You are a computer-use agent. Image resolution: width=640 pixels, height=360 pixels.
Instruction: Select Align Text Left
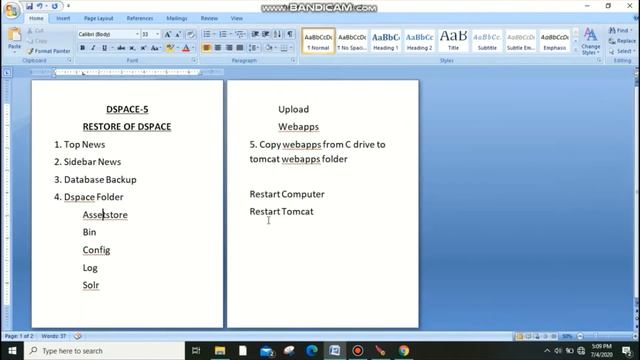(207, 48)
